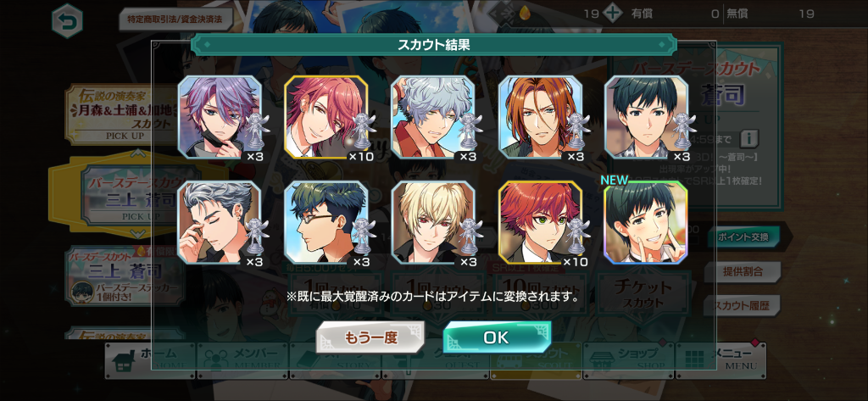Screen dimensions: 868x401
Task: Open the info icon on the birthday banner
Action: coord(749,137)
